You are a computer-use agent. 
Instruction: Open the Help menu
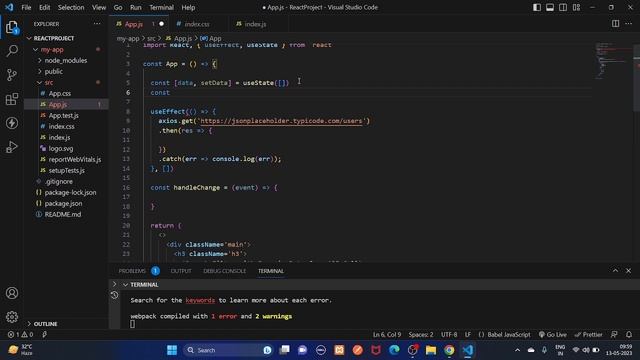coord(188,7)
